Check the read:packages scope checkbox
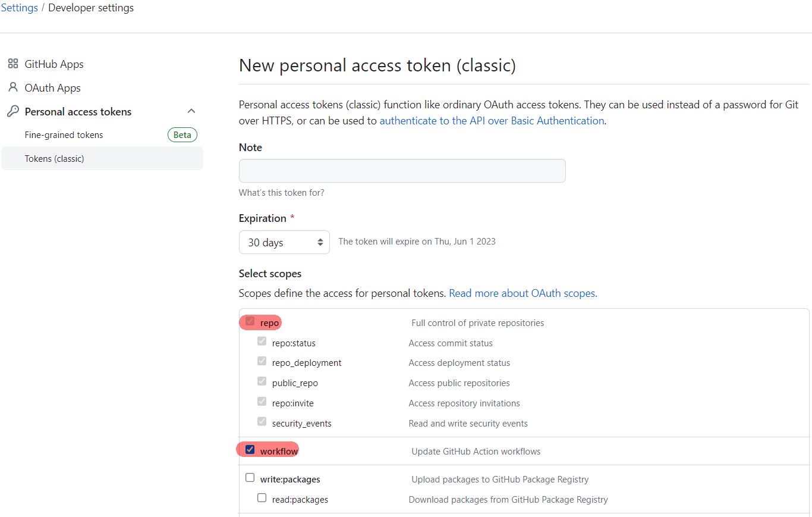Image resolution: width=812 pixels, height=517 pixels. click(262, 498)
